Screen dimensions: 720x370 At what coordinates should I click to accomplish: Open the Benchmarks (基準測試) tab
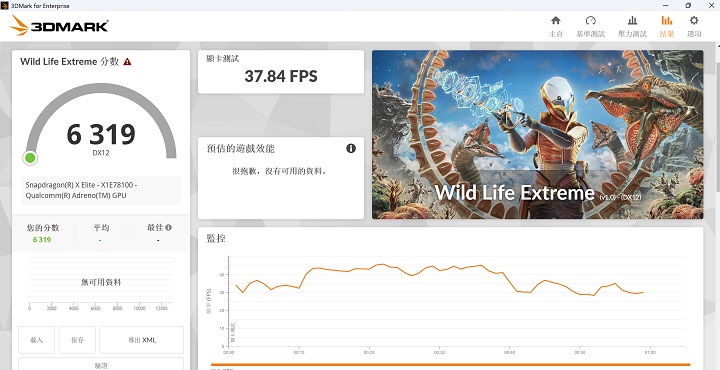[x=591, y=26]
